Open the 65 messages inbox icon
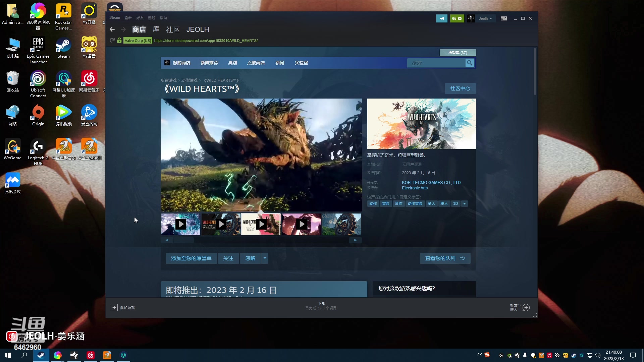 [x=457, y=18]
